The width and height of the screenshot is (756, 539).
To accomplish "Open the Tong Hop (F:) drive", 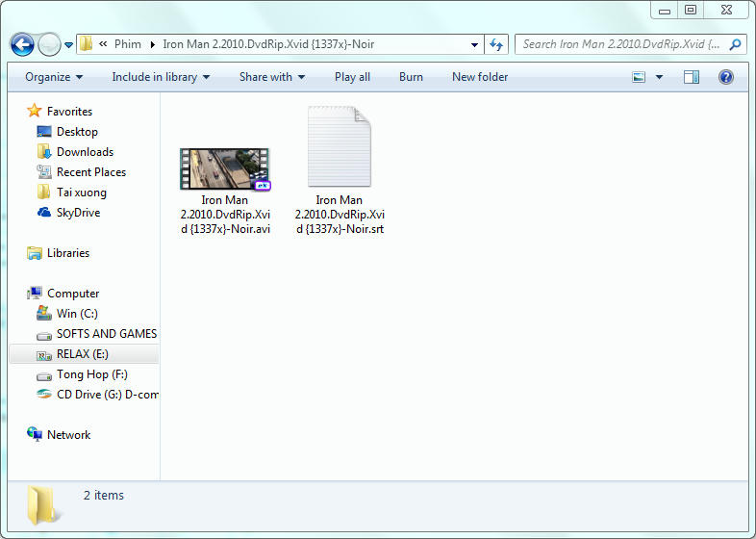I will click(92, 374).
